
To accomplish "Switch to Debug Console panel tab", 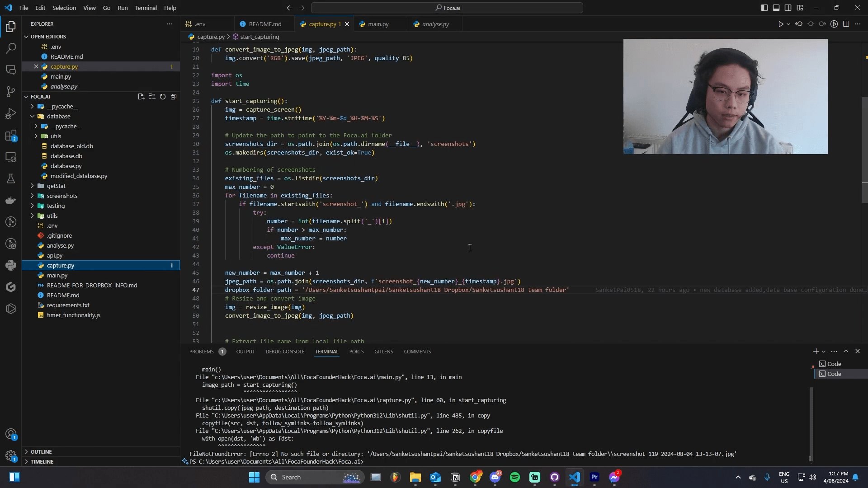I will (x=285, y=352).
